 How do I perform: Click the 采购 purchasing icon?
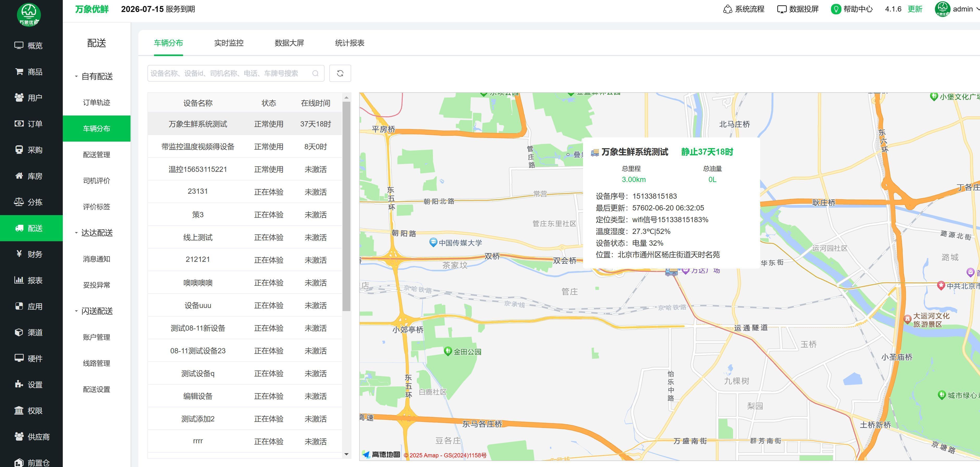(19, 150)
